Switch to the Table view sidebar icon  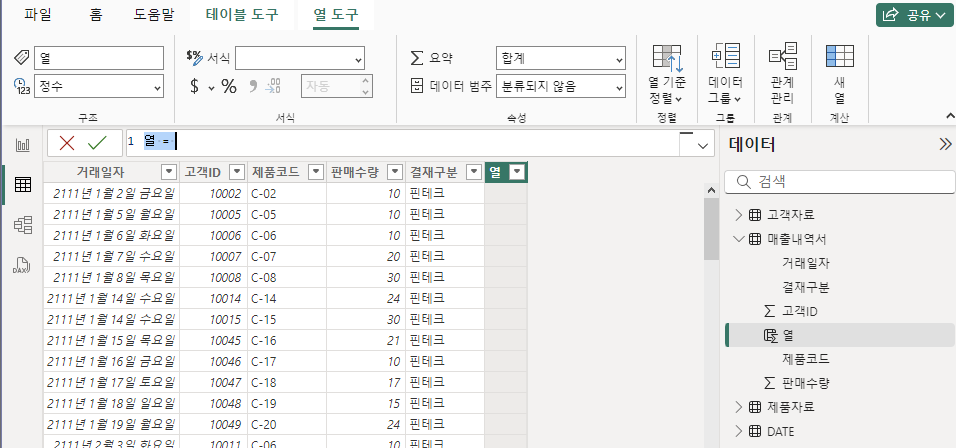(23, 185)
